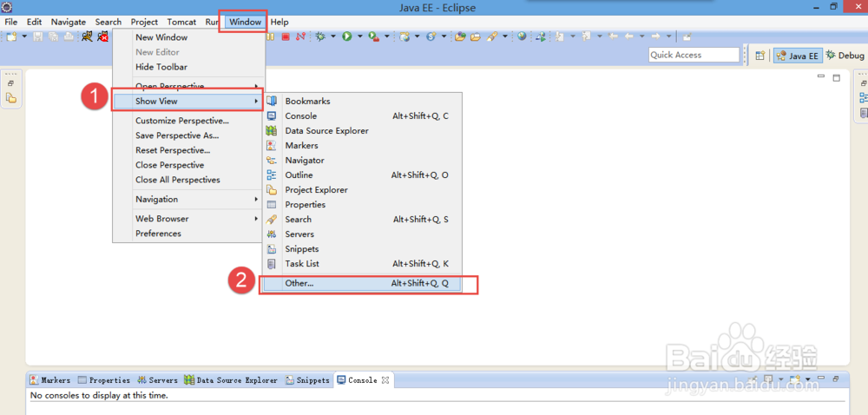
Task: Switch to the Data Source Explorer tab
Action: click(231, 380)
